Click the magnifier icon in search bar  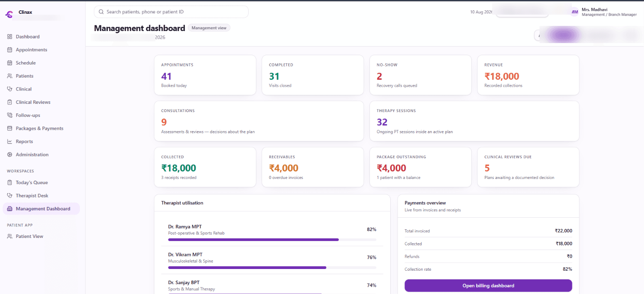101,12
